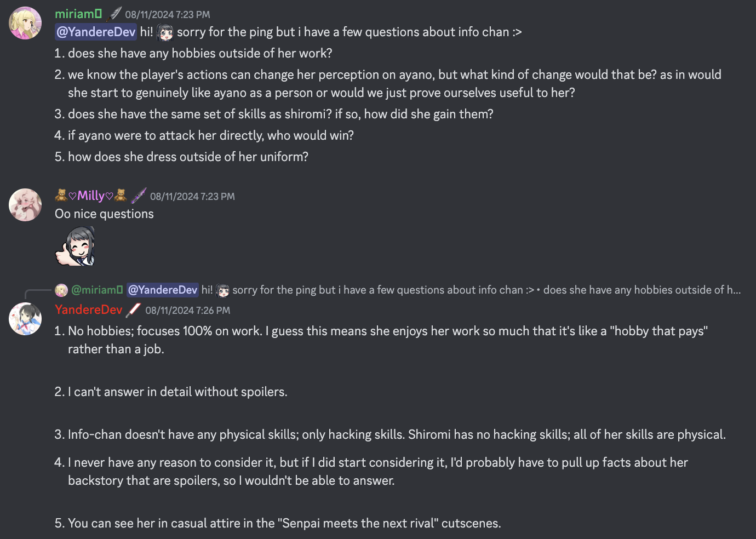Click the 7:23 PM timestamp on Milly's message
The width and height of the screenshot is (756, 539).
coord(192,197)
